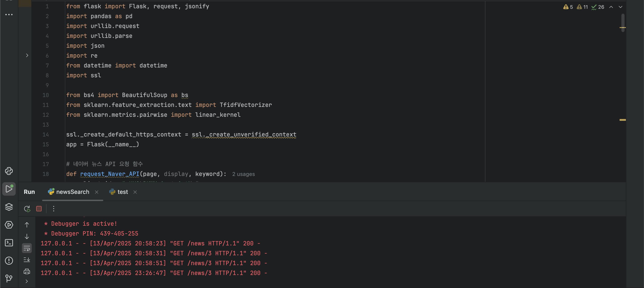Screen dimensions: 644x288
Task: Switch to the test run tab
Action: pos(123,192)
